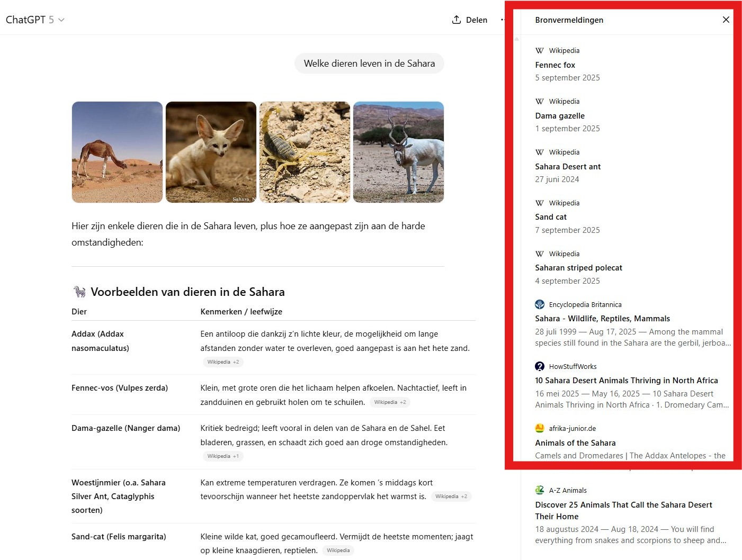Click the Wikipedia icon above Dama gazelle
742x560 pixels.
pos(540,101)
